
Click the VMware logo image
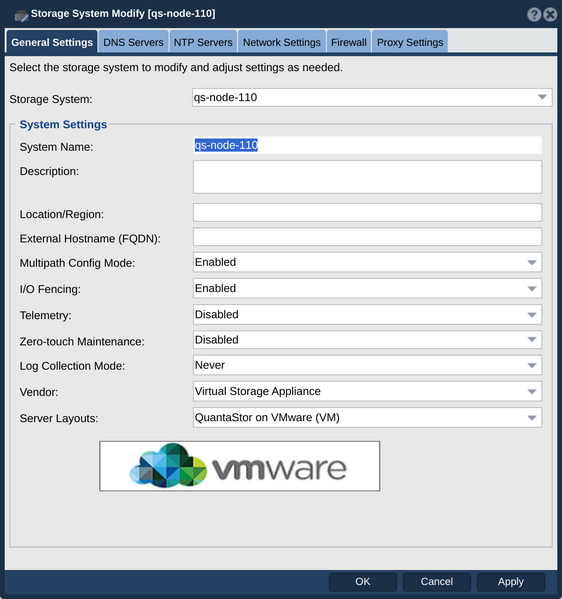(x=240, y=466)
